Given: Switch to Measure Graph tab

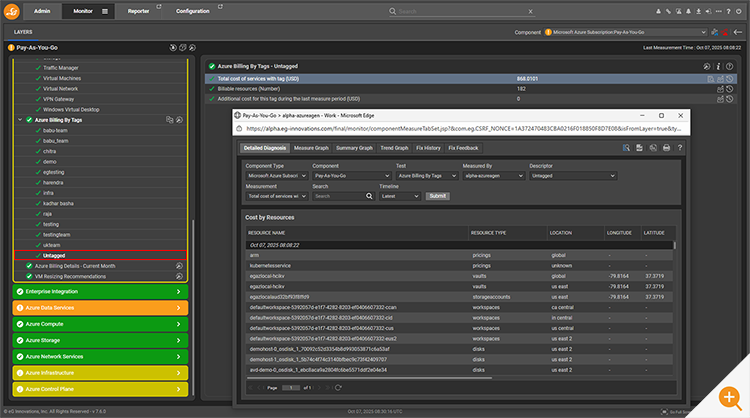Looking at the screenshot, I should 311,148.
